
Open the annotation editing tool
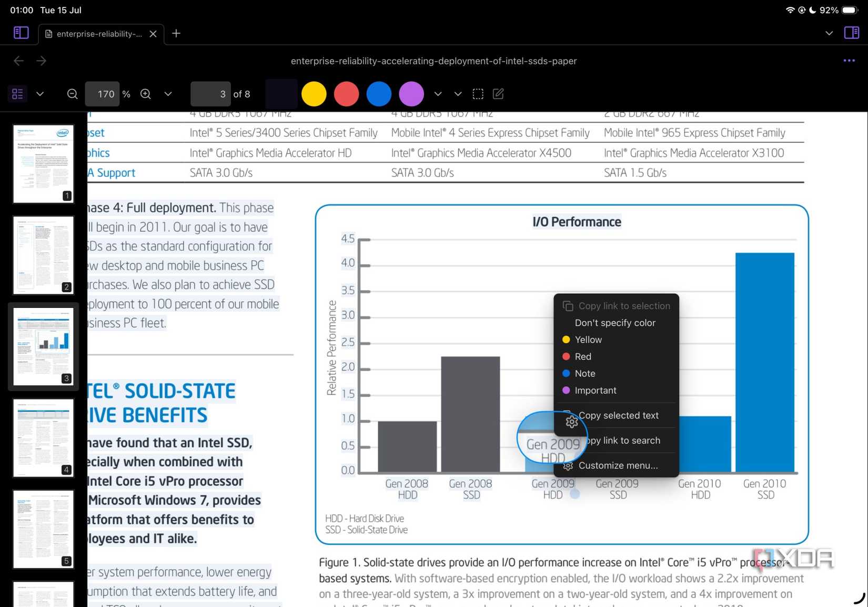pyautogui.click(x=498, y=93)
